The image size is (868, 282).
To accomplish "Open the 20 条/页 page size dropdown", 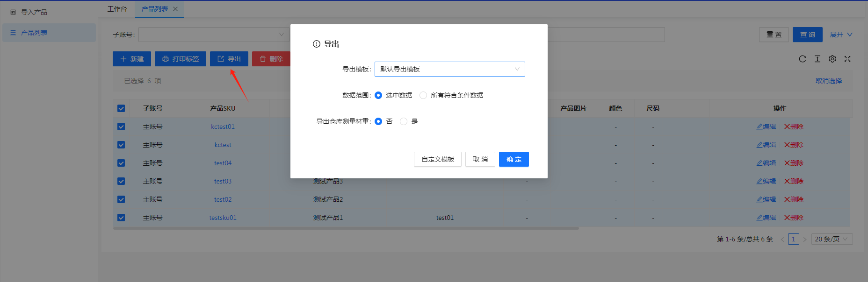I will pyautogui.click(x=832, y=239).
